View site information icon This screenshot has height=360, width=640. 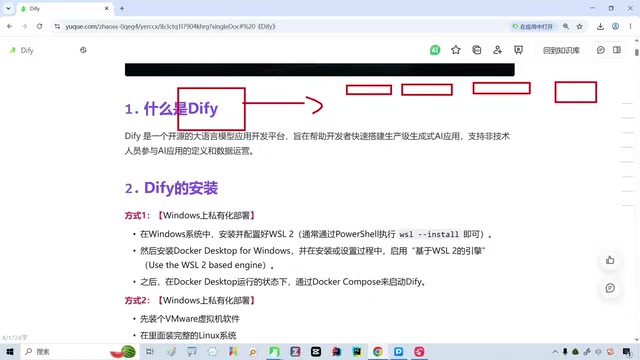(x=57, y=27)
